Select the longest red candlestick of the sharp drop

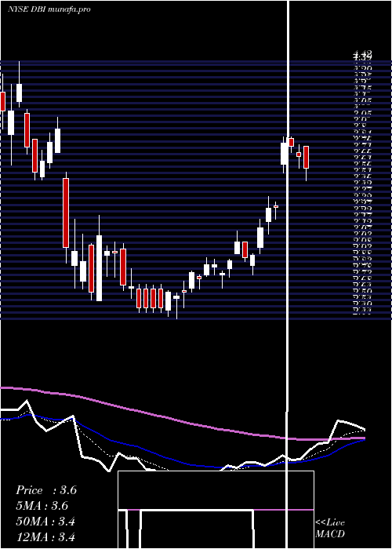[66, 213]
